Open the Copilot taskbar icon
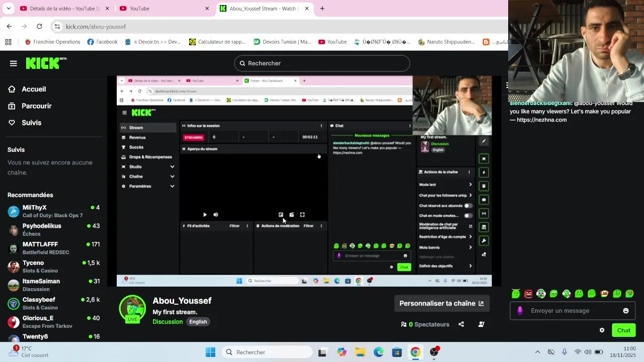Viewport: 644px width, 362px height. 342,352
